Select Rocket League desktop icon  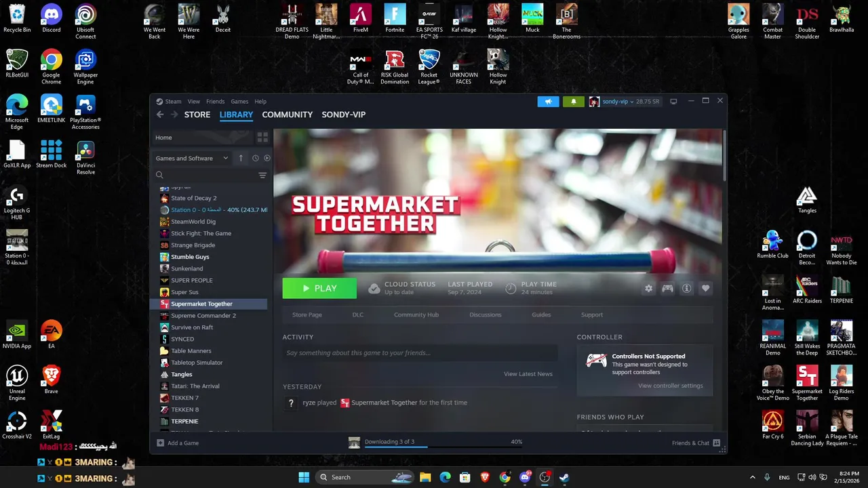click(x=429, y=67)
